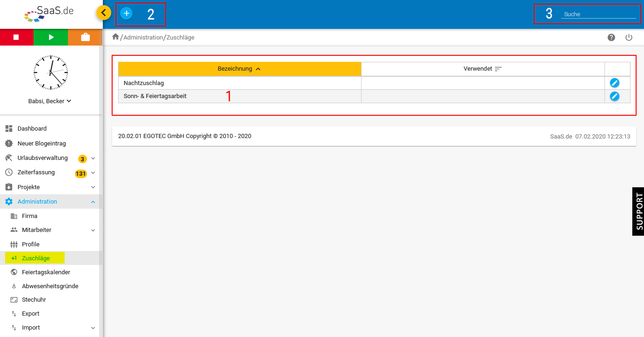Collapse sidebar with yellow arrow button

pos(104,13)
